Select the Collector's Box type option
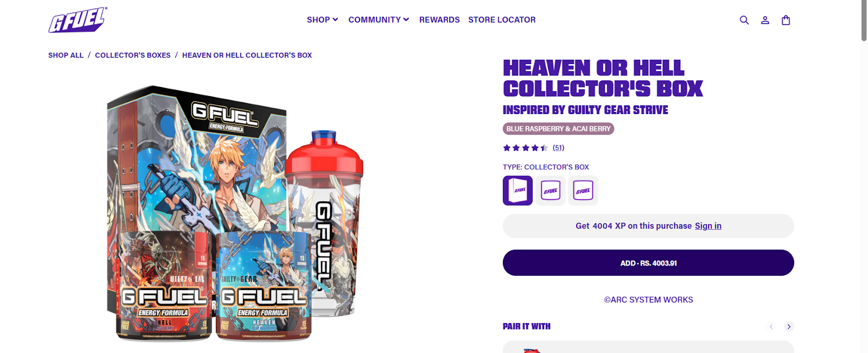This screenshot has height=353, width=868. coord(518,191)
